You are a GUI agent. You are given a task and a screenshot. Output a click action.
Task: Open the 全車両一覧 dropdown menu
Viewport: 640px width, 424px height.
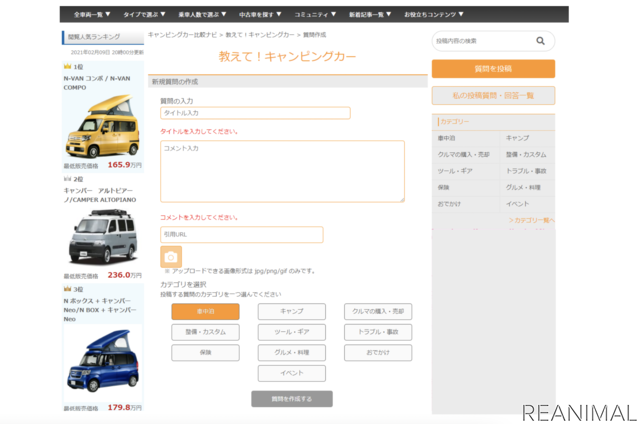pyautogui.click(x=92, y=14)
